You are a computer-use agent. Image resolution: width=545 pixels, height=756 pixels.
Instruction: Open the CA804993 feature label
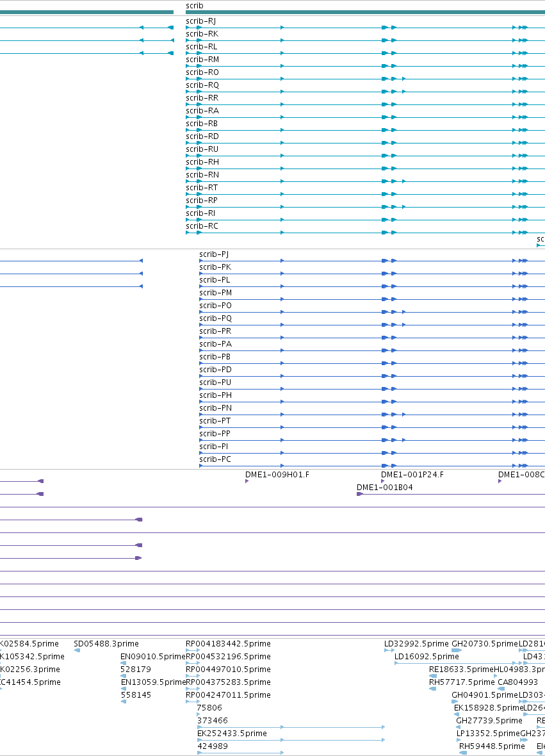coord(518,682)
